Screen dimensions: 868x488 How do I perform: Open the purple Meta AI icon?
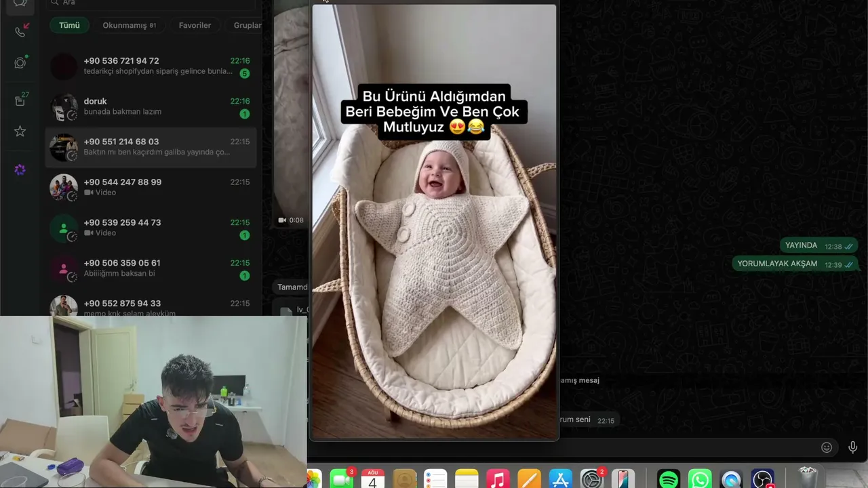[20, 169]
